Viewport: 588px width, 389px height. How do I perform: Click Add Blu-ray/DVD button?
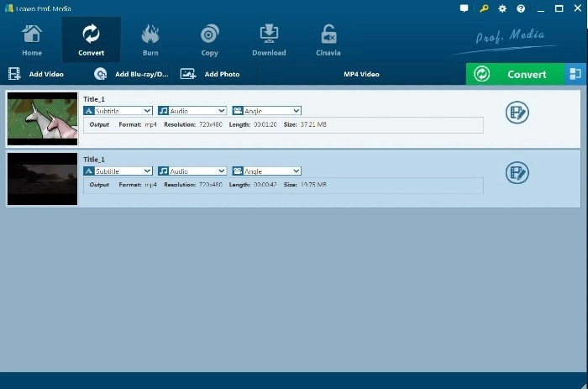(130, 74)
